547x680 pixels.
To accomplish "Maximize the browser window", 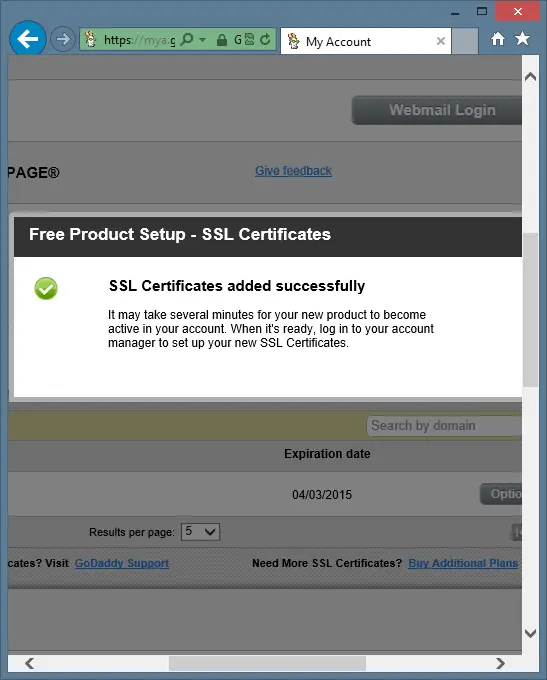I will 482,11.
